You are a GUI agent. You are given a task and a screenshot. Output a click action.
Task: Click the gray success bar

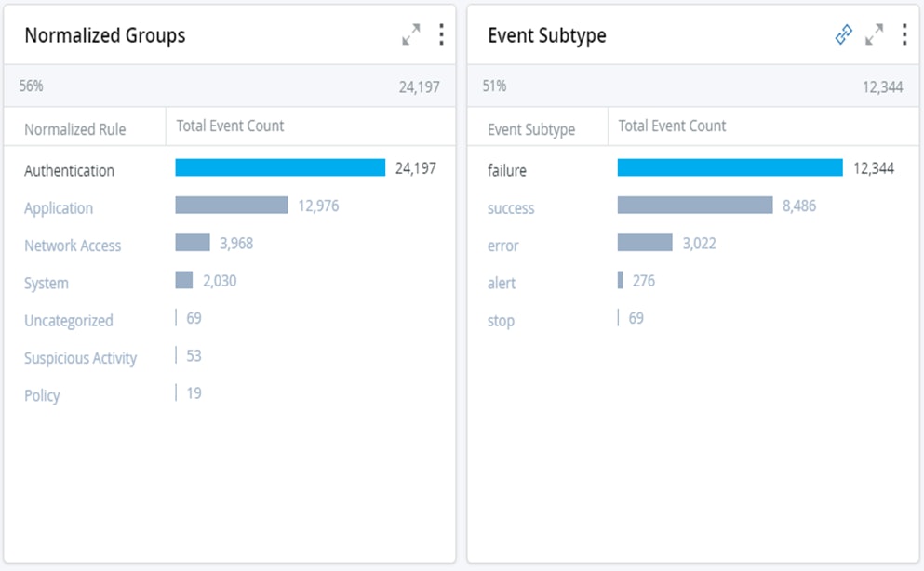(x=695, y=205)
